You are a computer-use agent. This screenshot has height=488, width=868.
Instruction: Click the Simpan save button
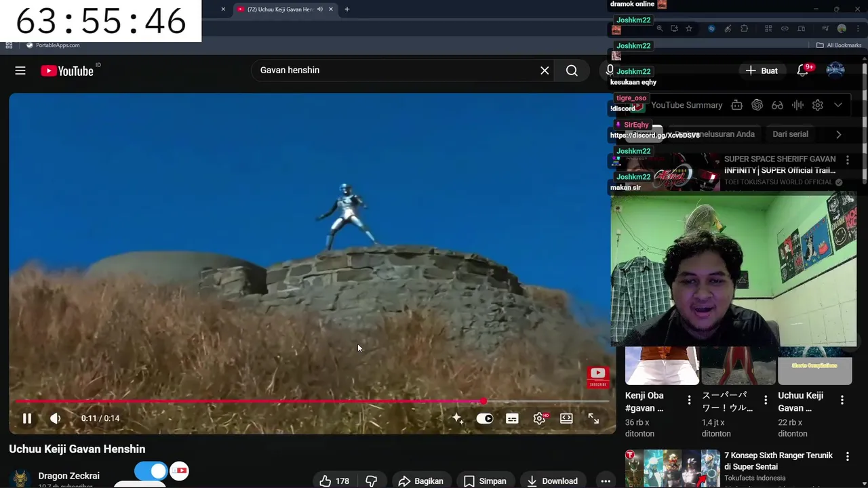485,481
